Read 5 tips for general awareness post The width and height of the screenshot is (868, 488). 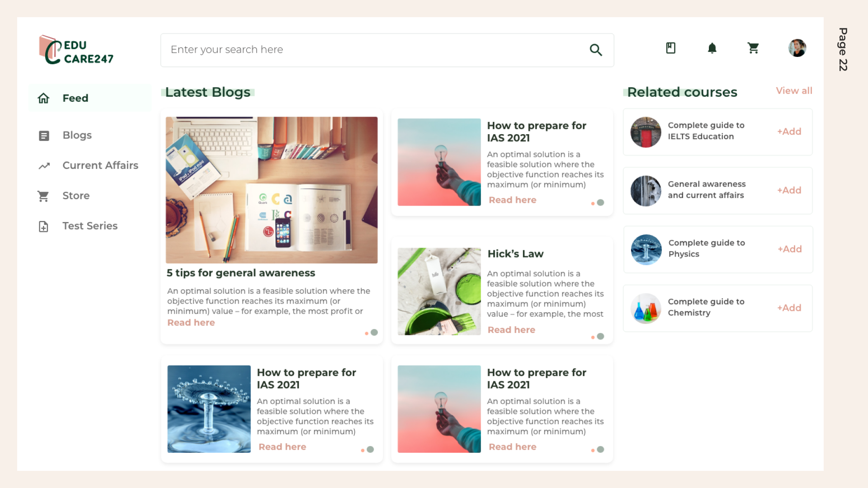tap(191, 323)
